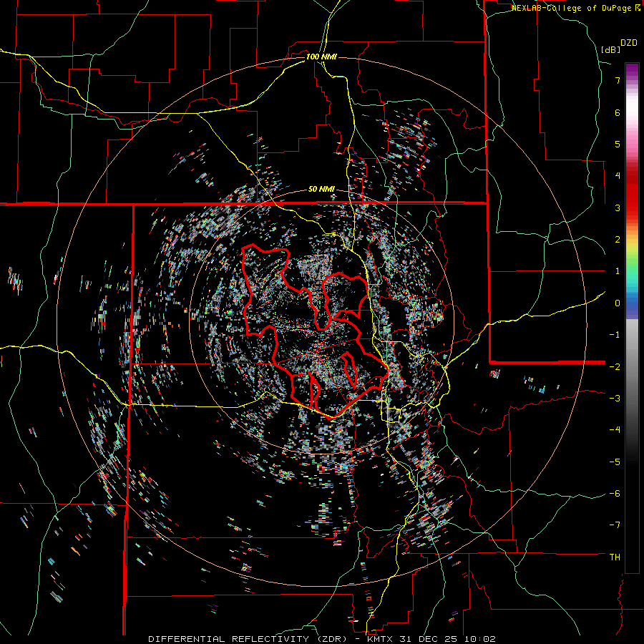Click the NEXLAB-College of DuPage title text
644x644 pixels.
click(571, 8)
